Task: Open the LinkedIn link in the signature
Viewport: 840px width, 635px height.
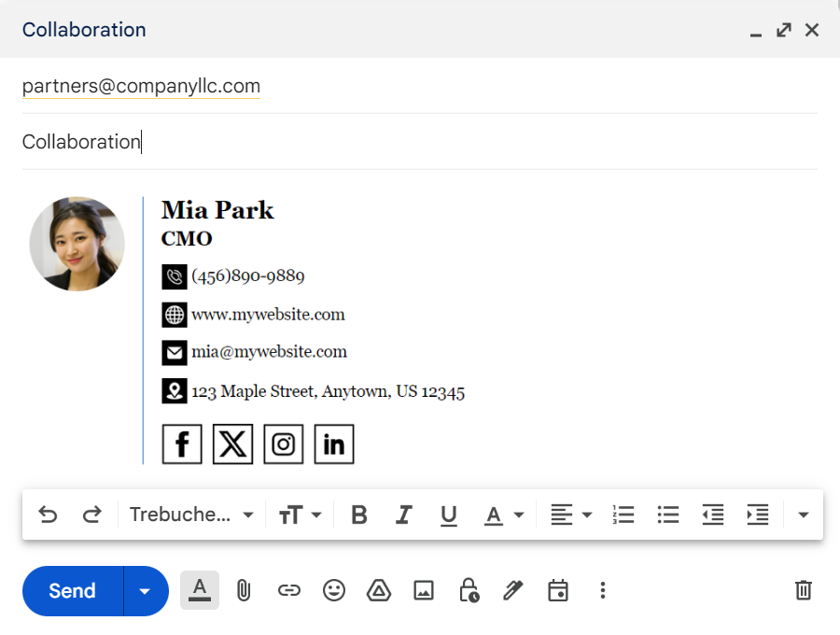Action: pyautogui.click(x=334, y=444)
